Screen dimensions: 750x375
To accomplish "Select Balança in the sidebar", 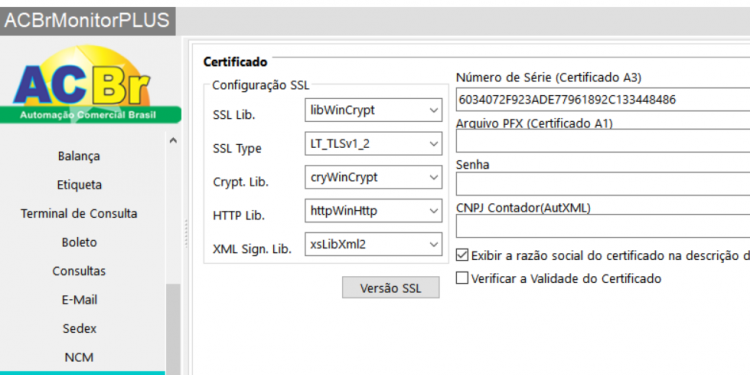I will [x=79, y=156].
